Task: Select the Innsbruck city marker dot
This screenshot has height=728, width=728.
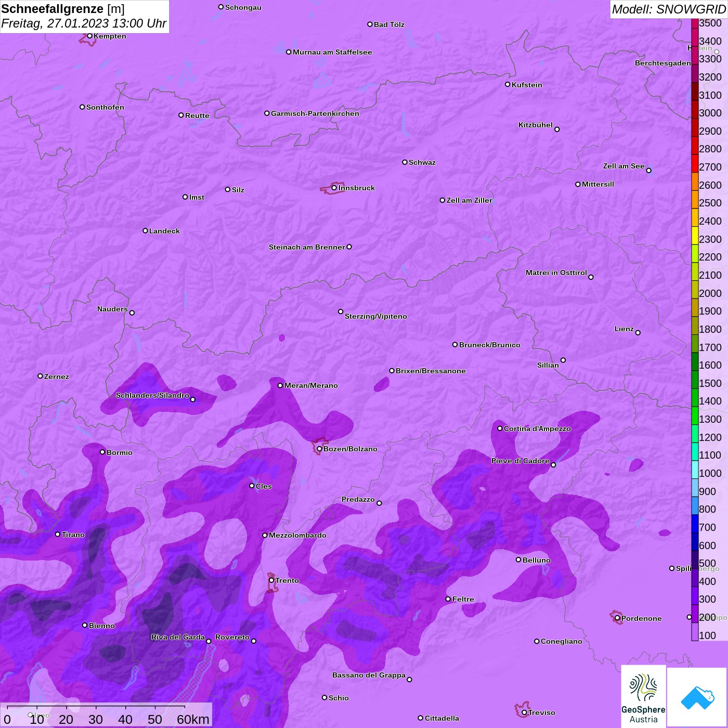Action: [334, 188]
